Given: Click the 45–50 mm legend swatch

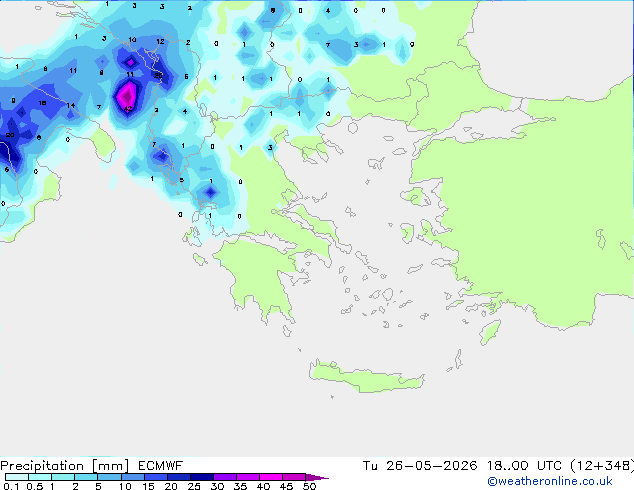Looking at the screenshot, I should pyautogui.click(x=294, y=477).
